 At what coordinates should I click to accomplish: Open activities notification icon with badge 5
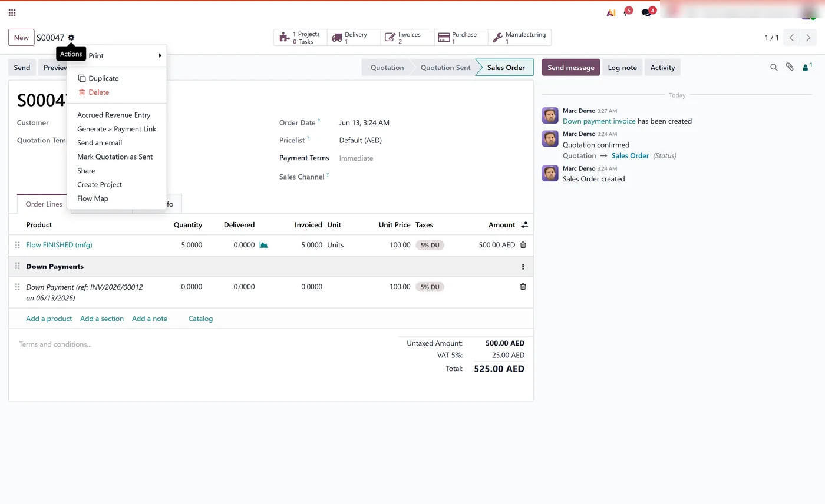(627, 12)
